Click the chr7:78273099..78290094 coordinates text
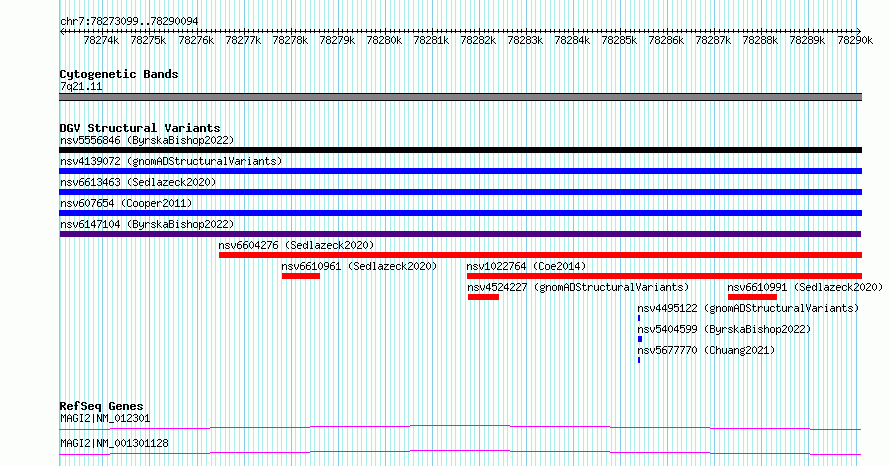 click(129, 21)
